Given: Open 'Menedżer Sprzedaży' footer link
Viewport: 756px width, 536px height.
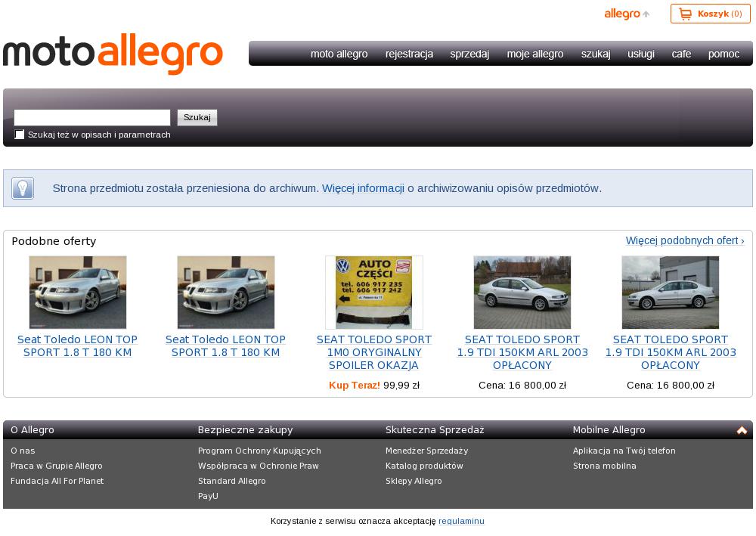Looking at the screenshot, I should (426, 451).
